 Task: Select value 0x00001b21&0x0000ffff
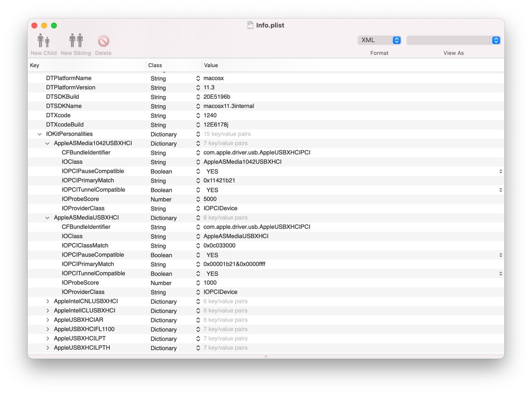(x=234, y=264)
